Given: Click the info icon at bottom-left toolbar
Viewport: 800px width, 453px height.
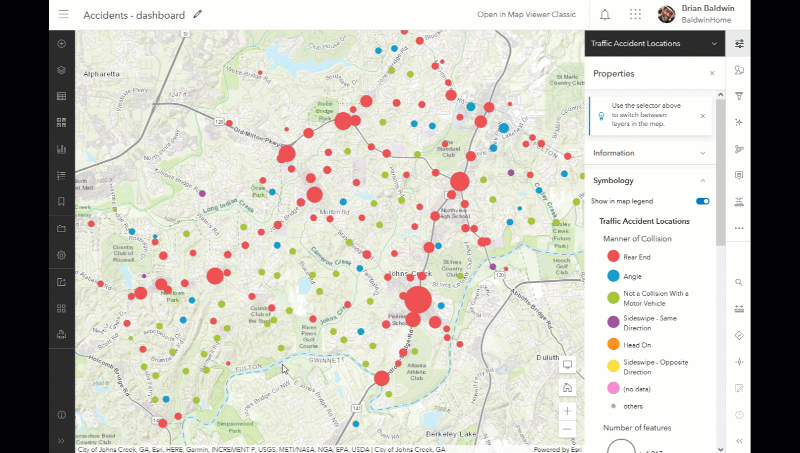Looking at the screenshot, I should pos(62,415).
